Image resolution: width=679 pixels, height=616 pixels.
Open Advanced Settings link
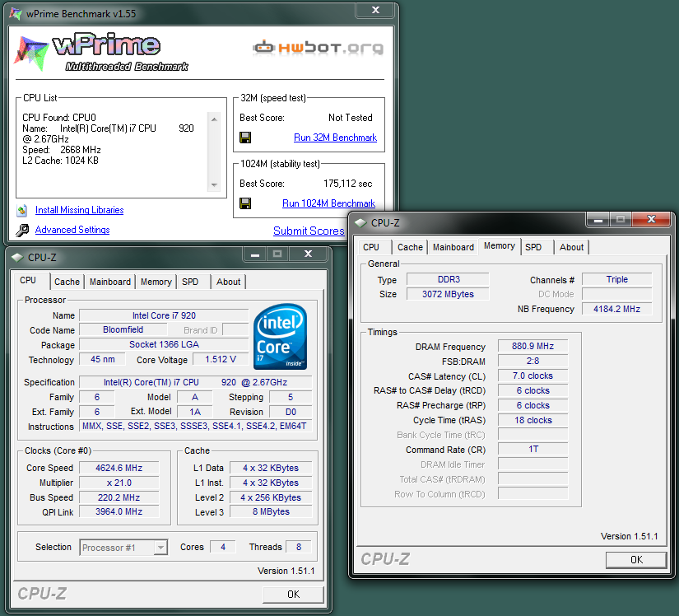(72, 230)
